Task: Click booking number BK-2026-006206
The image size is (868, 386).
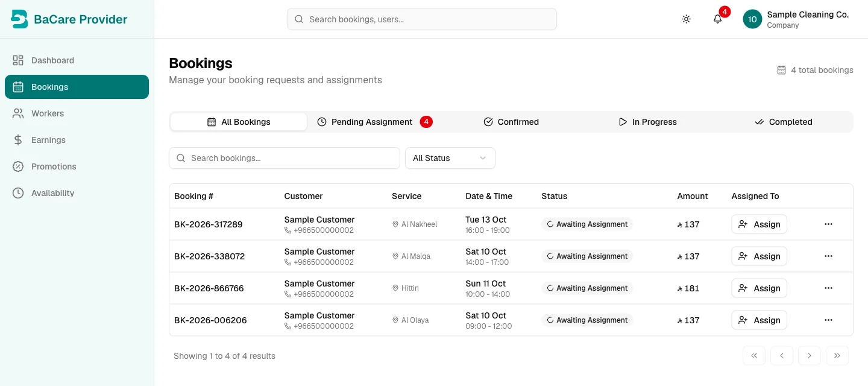Action: point(210,320)
